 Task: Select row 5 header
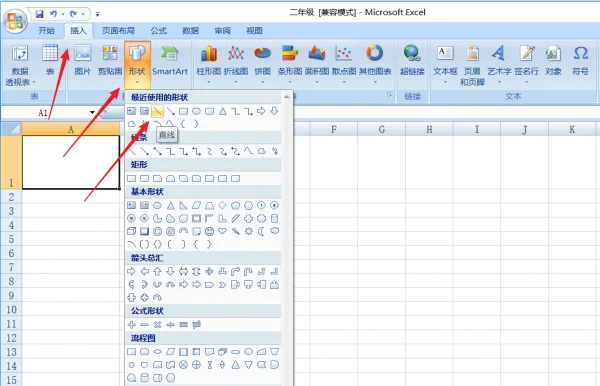[x=11, y=239]
